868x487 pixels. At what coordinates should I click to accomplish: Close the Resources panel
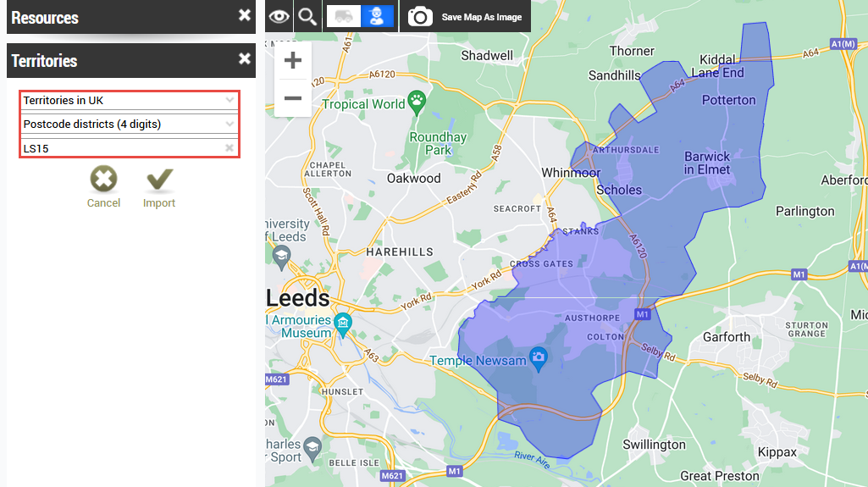245,15
